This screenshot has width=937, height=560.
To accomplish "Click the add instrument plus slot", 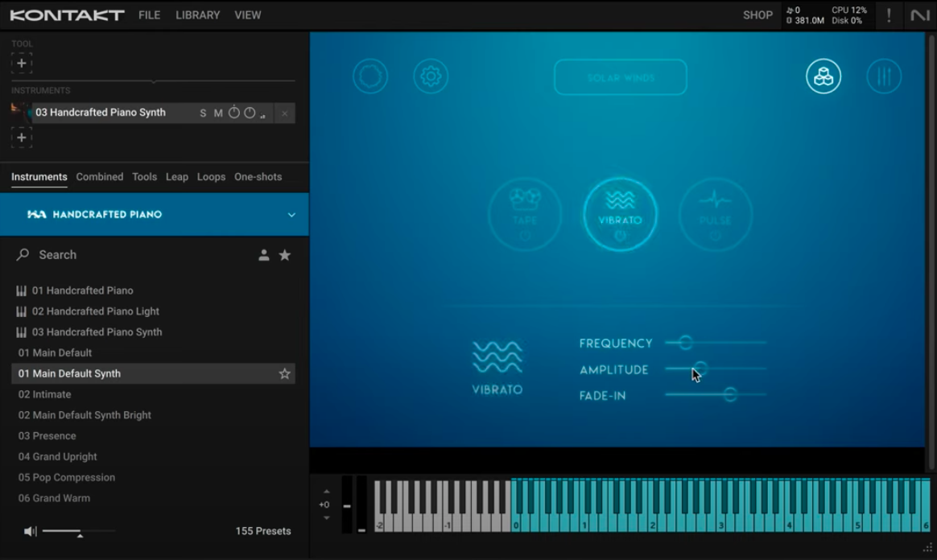I will tap(22, 138).
